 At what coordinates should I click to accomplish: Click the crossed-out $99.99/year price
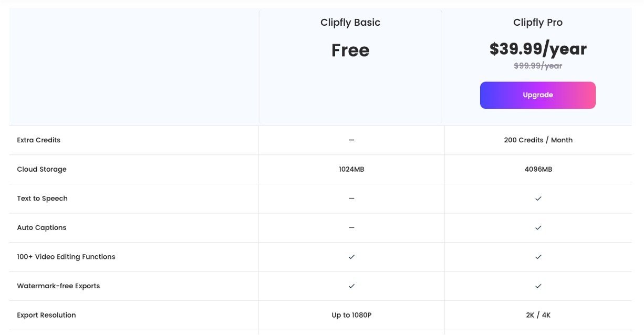[x=538, y=66]
